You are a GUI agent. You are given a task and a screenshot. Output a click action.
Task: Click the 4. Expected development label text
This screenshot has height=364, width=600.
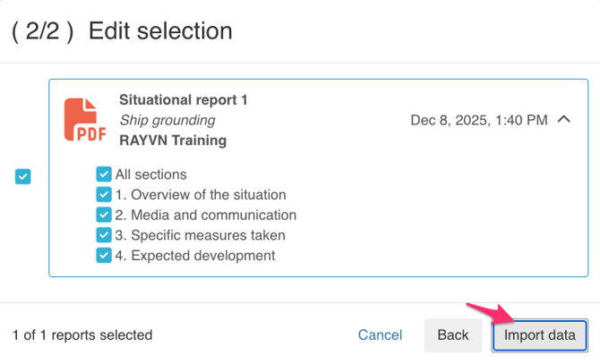[195, 255]
